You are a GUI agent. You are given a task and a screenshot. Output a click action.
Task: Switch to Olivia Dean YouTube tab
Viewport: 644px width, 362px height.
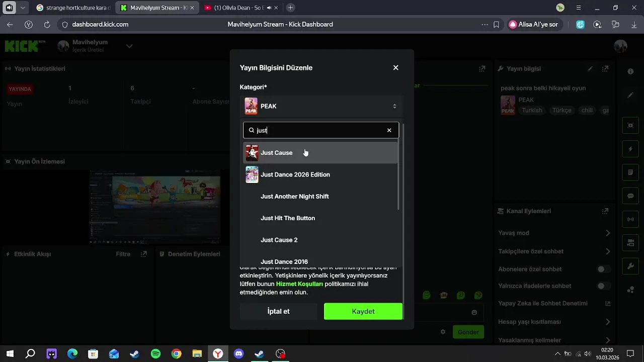[x=242, y=8]
